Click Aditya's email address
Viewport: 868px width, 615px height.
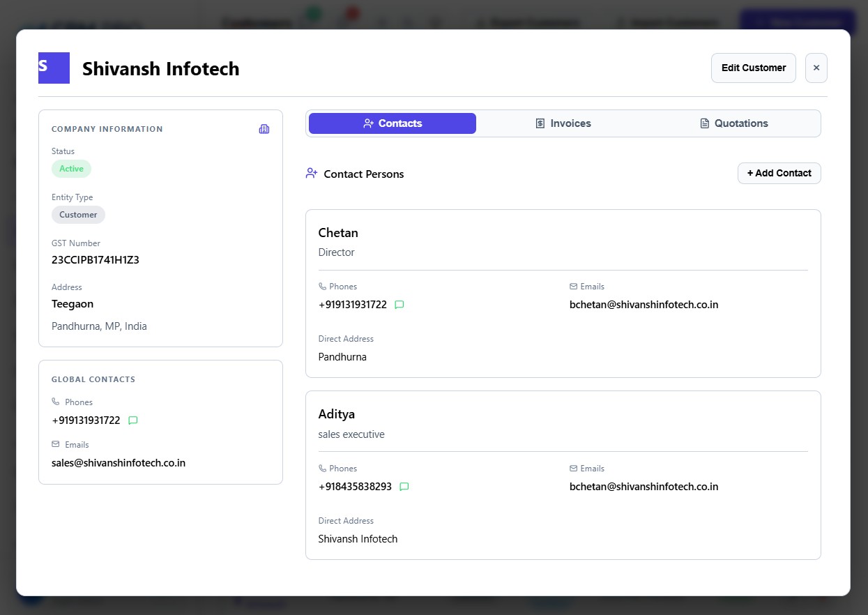tap(644, 487)
